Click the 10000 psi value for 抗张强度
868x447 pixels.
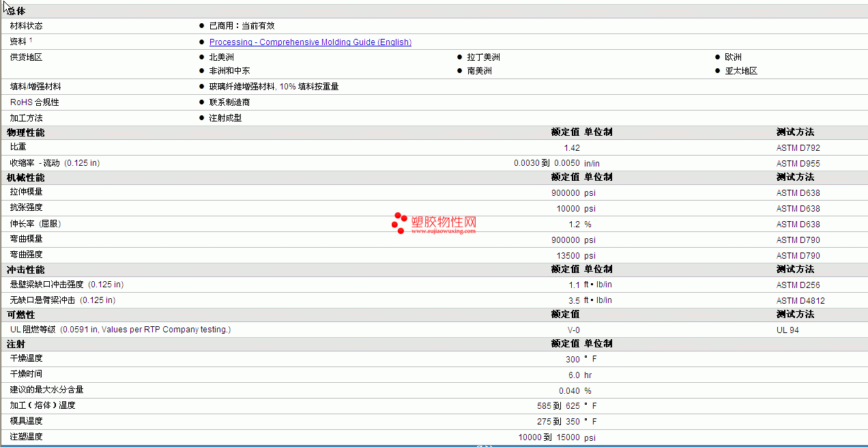576,209
